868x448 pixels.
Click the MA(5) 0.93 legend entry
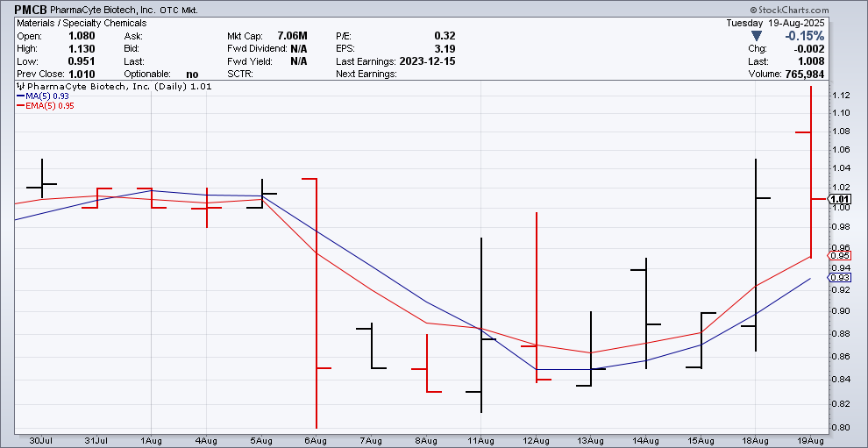(42, 96)
